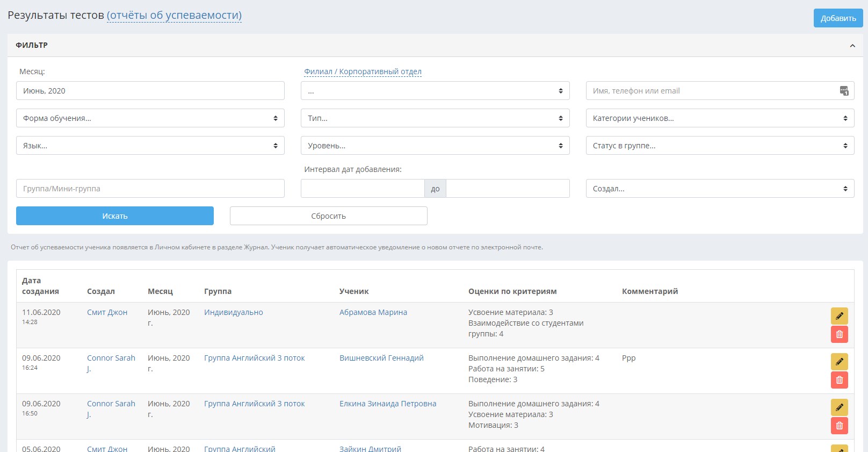The height and width of the screenshot is (452, 868).
Task: Delete the Елкина Зинаида Петровна report with trash icon
Action: 839,426
